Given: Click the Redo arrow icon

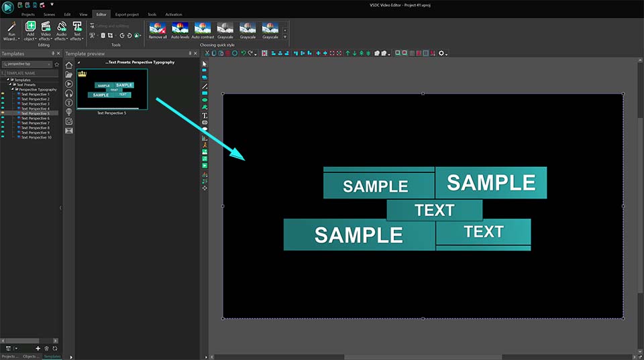Looking at the screenshot, I should (x=250, y=54).
